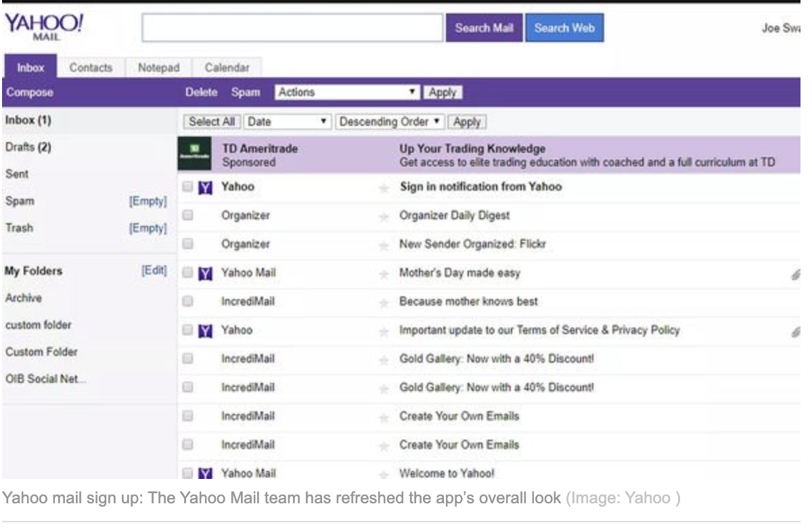The width and height of the screenshot is (812, 529).
Task: Tick the checkbox for Organizer Daily Digest
Action: coord(188,216)
